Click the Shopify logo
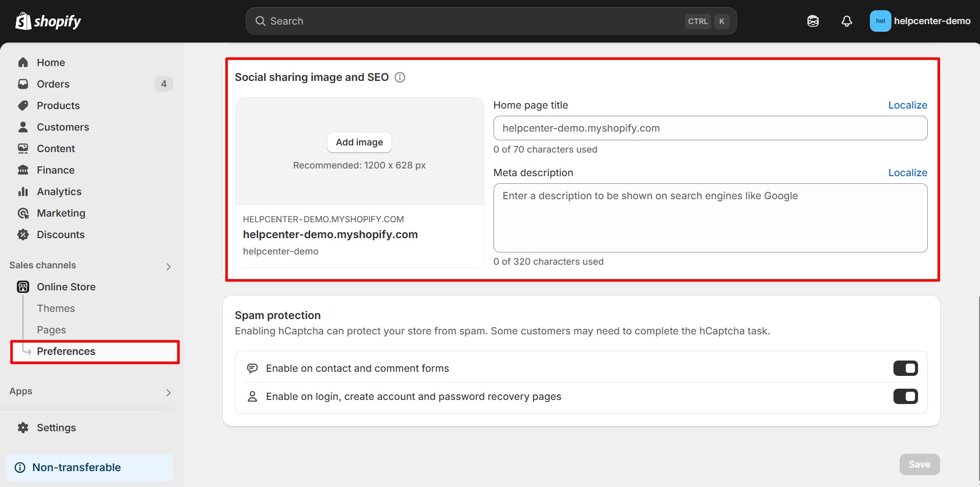 point(48,21)
